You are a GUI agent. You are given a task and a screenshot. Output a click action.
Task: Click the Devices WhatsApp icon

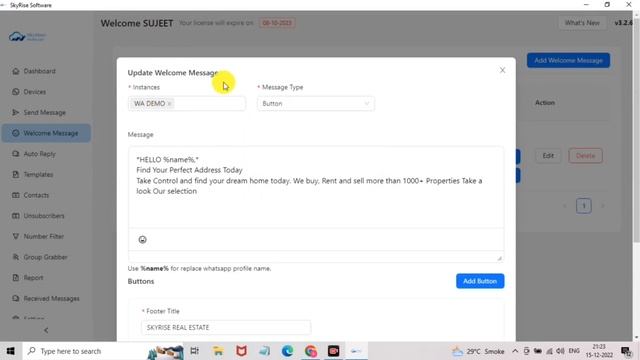point(16,92)
